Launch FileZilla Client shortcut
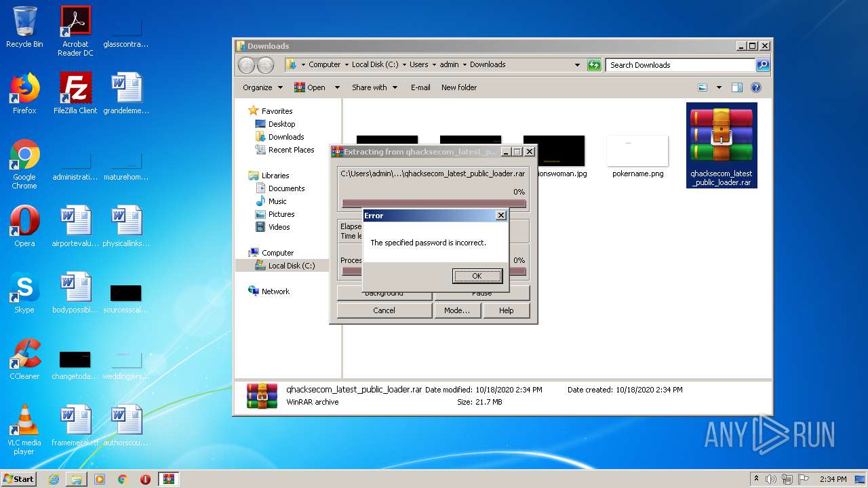The image size is (868, 488). click(75, 94)
